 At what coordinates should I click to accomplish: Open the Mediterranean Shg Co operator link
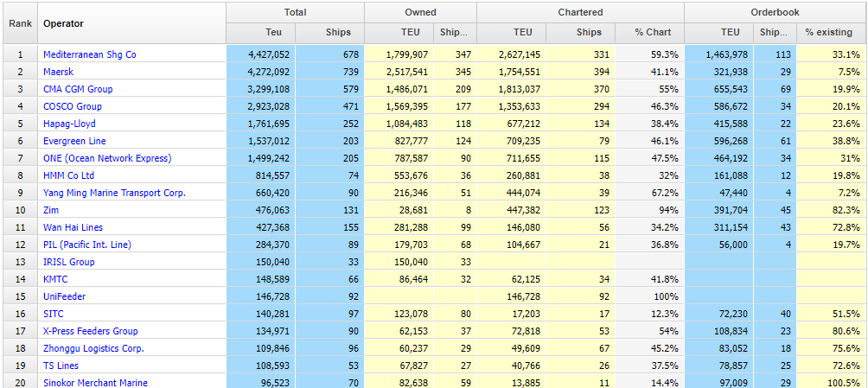[x=90, y=54]
